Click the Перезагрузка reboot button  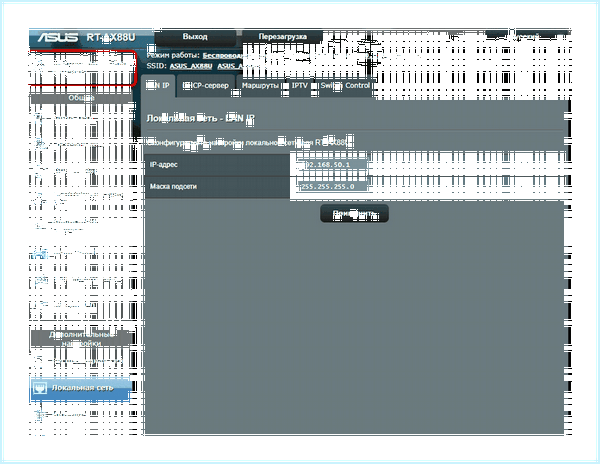[282, 37]
